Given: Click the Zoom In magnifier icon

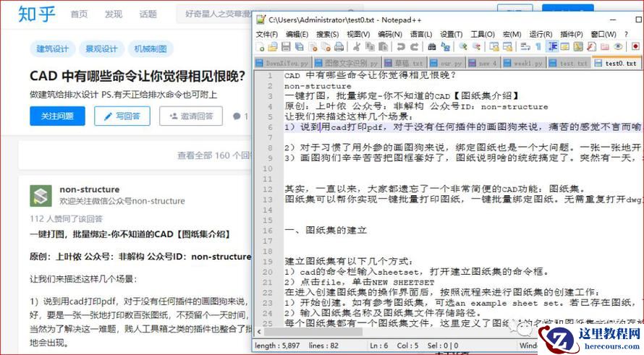Looking at the screenshot, I should tap(463, 47).
